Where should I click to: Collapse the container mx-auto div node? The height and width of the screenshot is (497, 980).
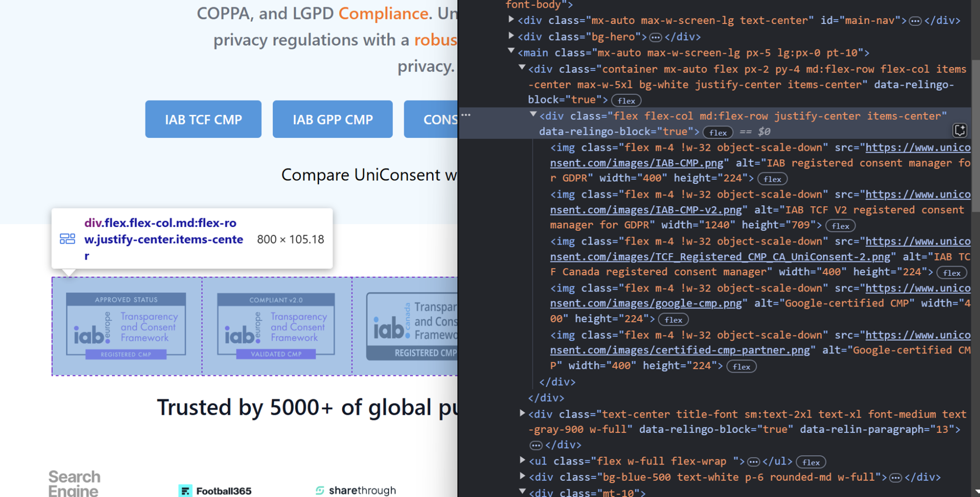[522, 68]
